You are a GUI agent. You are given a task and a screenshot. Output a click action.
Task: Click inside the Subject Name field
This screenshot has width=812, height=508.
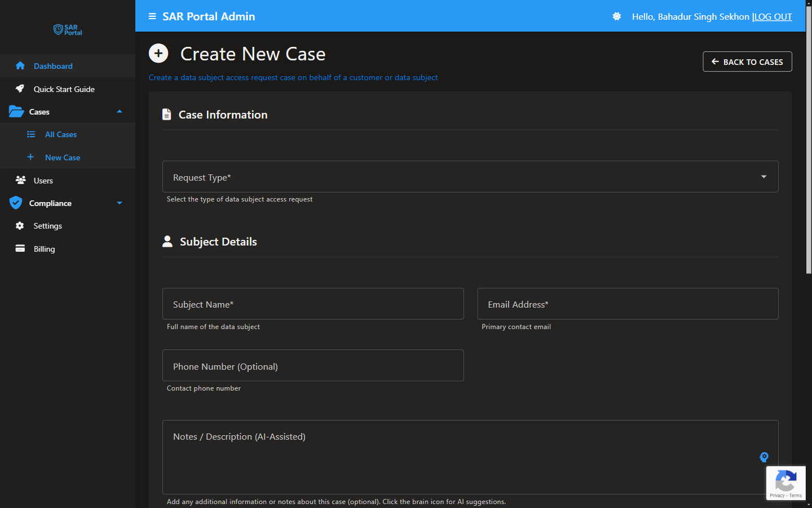pyautogui.click(x=313, y=304)
